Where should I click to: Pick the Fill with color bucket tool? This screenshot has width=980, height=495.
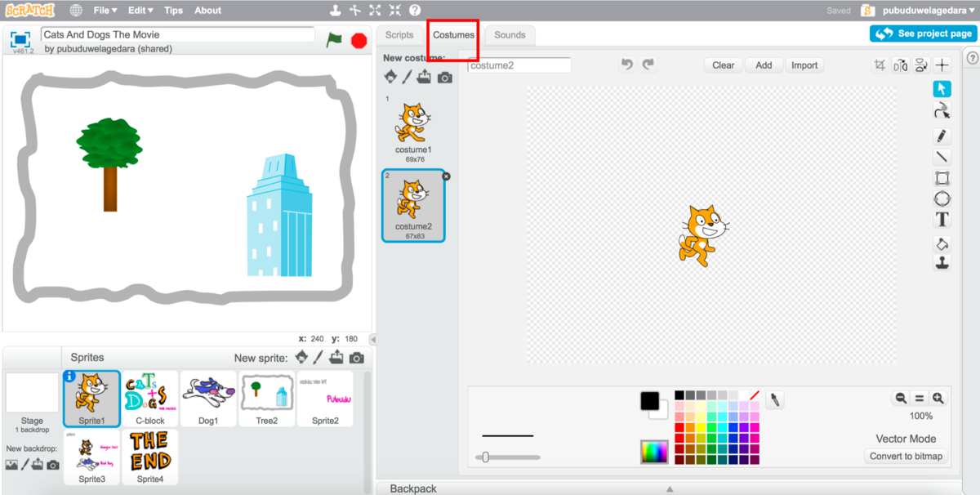pos(942,243)
